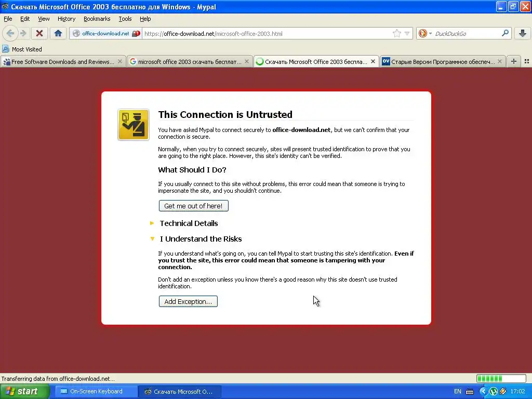The image size is (532, 399).
Task: Open the Tools menu
Action: pos(125,19)
